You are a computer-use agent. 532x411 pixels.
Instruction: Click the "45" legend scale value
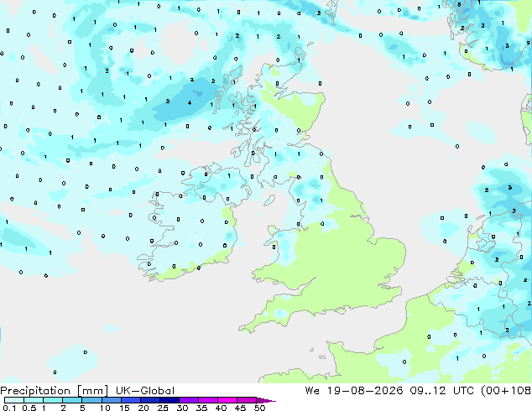click(x=240, y=408)
